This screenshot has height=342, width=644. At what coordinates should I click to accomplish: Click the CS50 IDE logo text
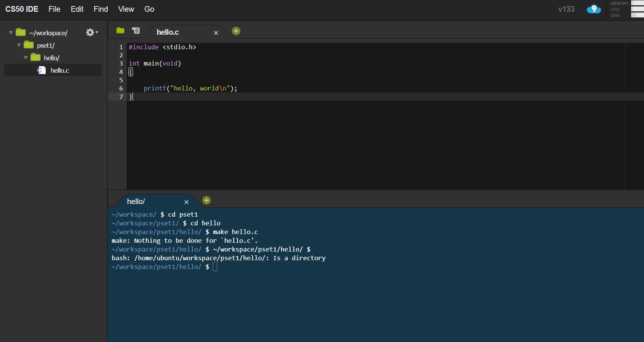pyautogui.click(x=22, y=9)
